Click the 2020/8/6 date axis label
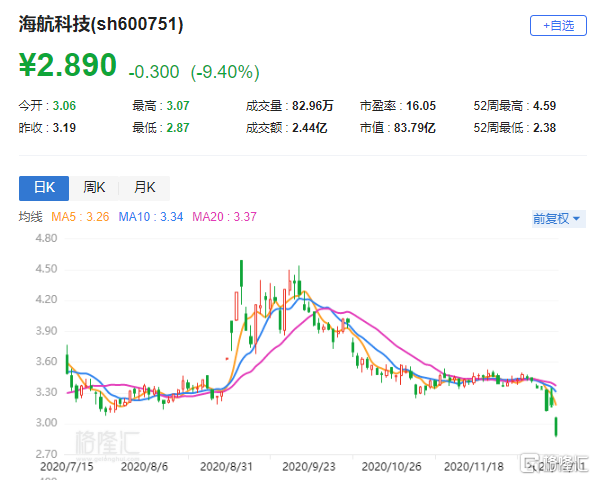 (144, 467)
